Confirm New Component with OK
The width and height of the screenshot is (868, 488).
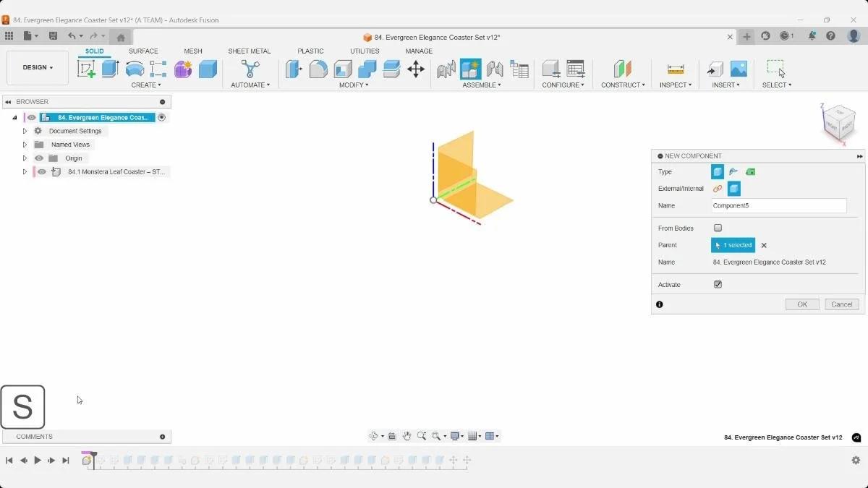[802, 304]
